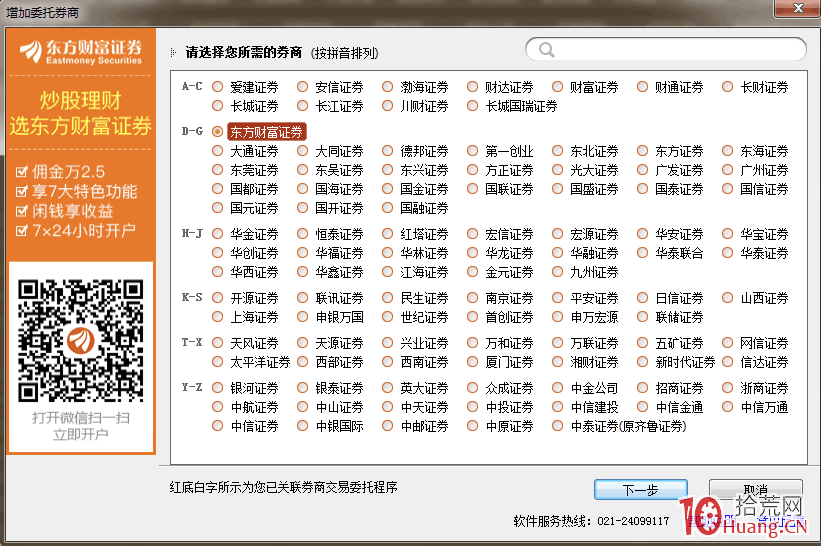
Task: Select the 安信证券 radio option
Action: [302, 87]
